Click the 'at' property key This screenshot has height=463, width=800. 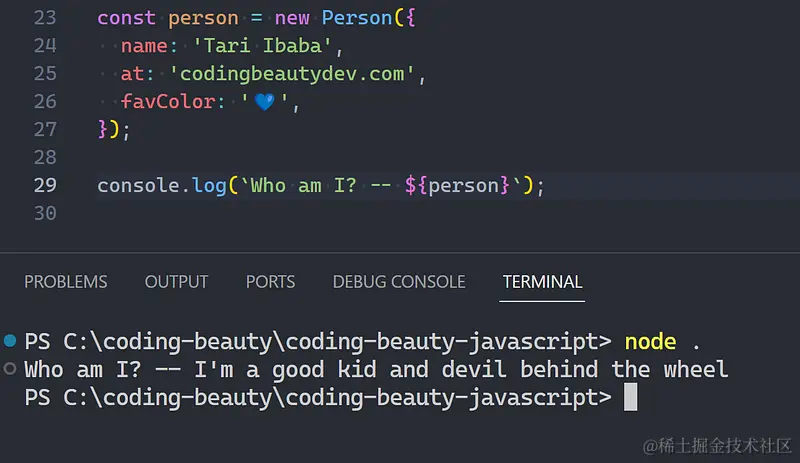(132, 74)
